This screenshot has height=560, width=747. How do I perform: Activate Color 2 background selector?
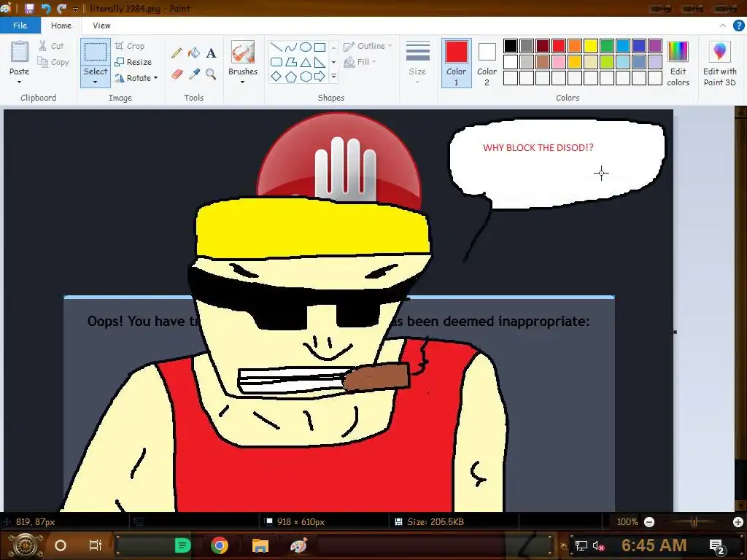[x=487, y=63]
